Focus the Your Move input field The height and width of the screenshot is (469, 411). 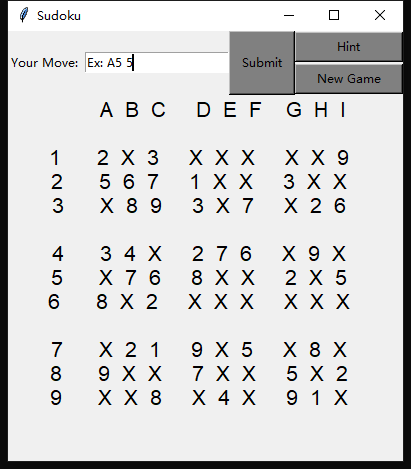tap(156, 62)
